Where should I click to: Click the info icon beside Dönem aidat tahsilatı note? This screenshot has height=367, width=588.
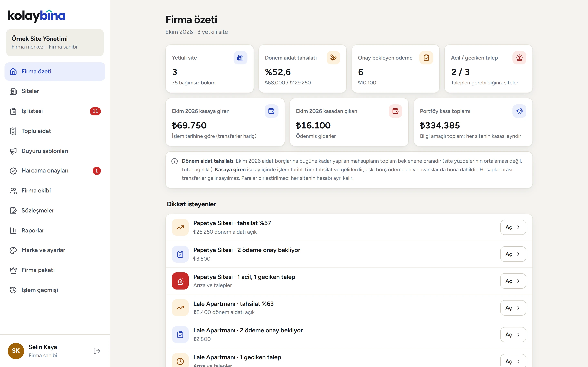(x=174, y=161)
